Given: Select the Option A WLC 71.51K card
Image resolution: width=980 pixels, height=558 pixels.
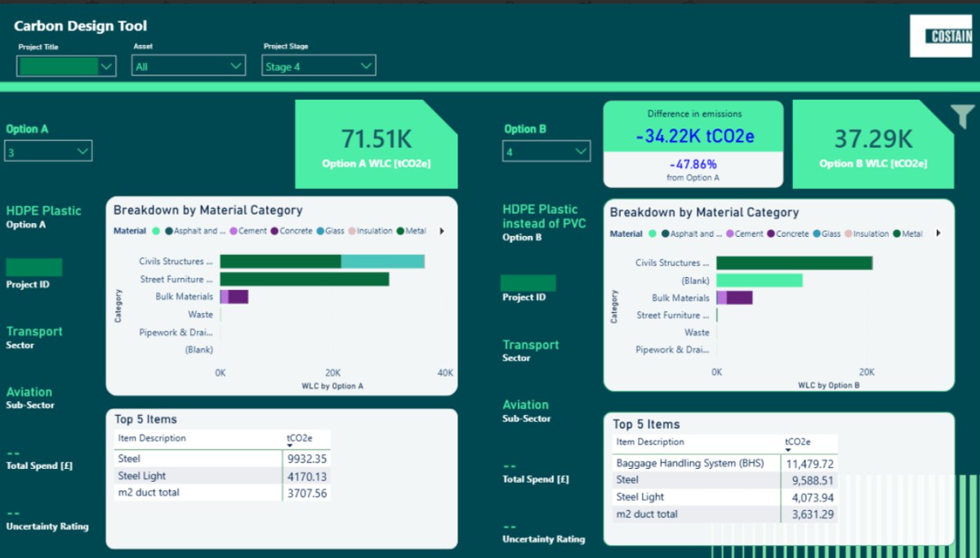Looking at the screenshot, I should point(376,145).
